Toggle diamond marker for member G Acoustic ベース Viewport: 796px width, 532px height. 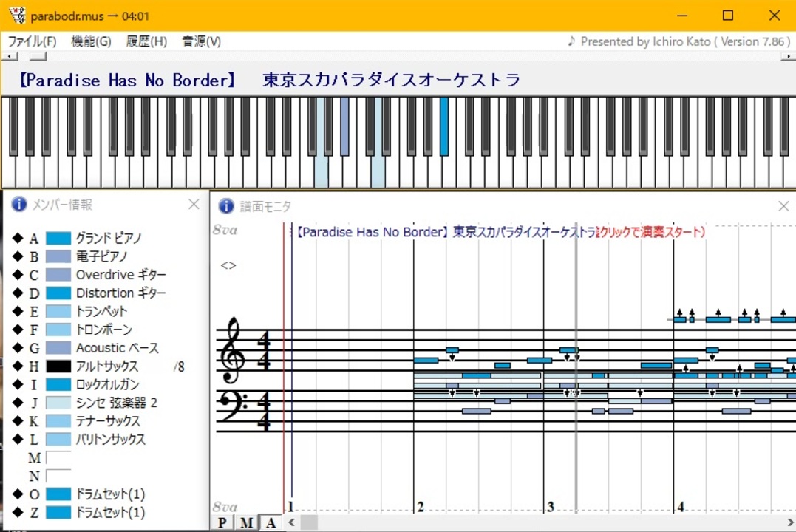pyautogui.click(x=18, y=347)
